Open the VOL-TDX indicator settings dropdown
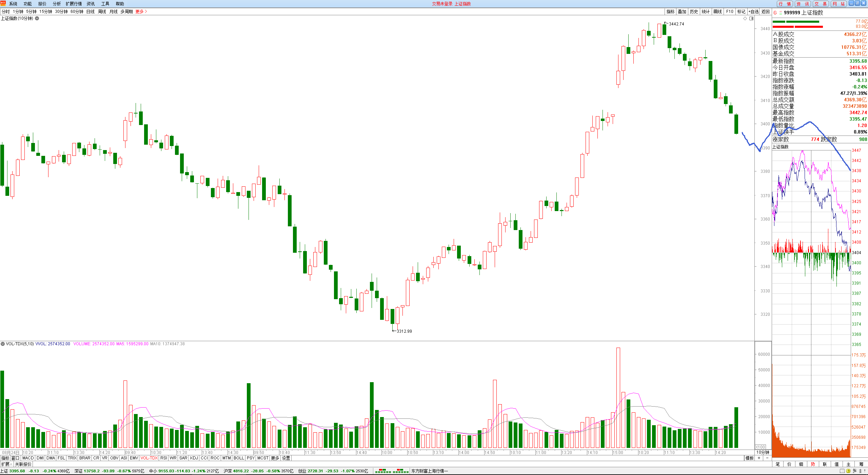This screenshot has width=868, height=475. [x=3, y=344]
